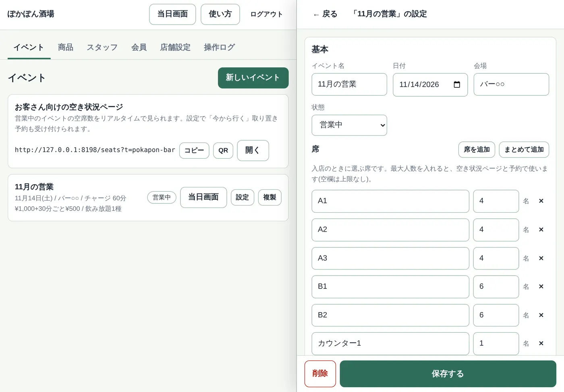Remove seat B2 with its × icon
Viewport: 564px width, 392px height.
[541, 315]
